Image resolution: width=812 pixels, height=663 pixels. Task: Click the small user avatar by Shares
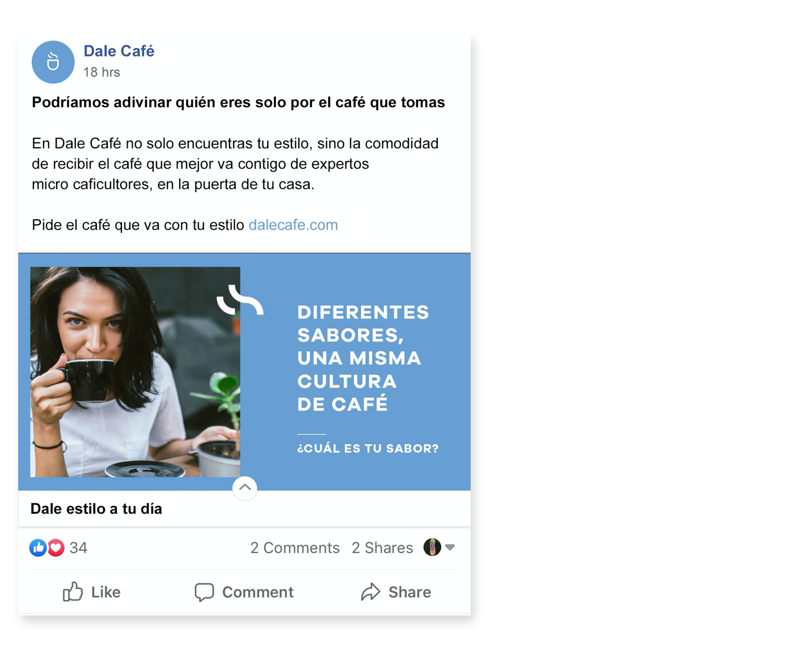(x=432, y=547)
